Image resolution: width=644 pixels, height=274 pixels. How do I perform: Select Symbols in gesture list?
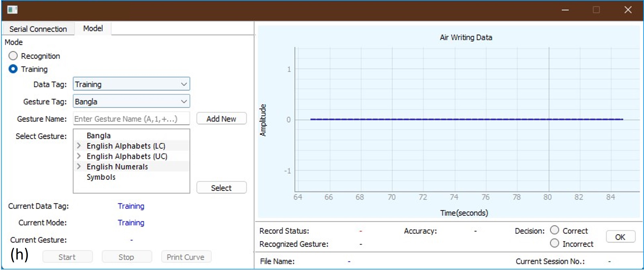[x=101, y=177]
